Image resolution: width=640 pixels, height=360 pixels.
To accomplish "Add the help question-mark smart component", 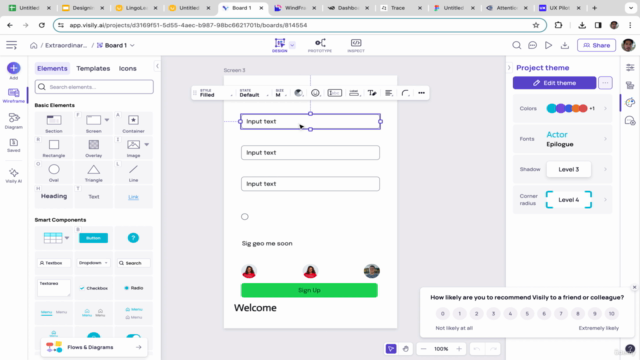I will pyautogui.click(x=133, y=238).
